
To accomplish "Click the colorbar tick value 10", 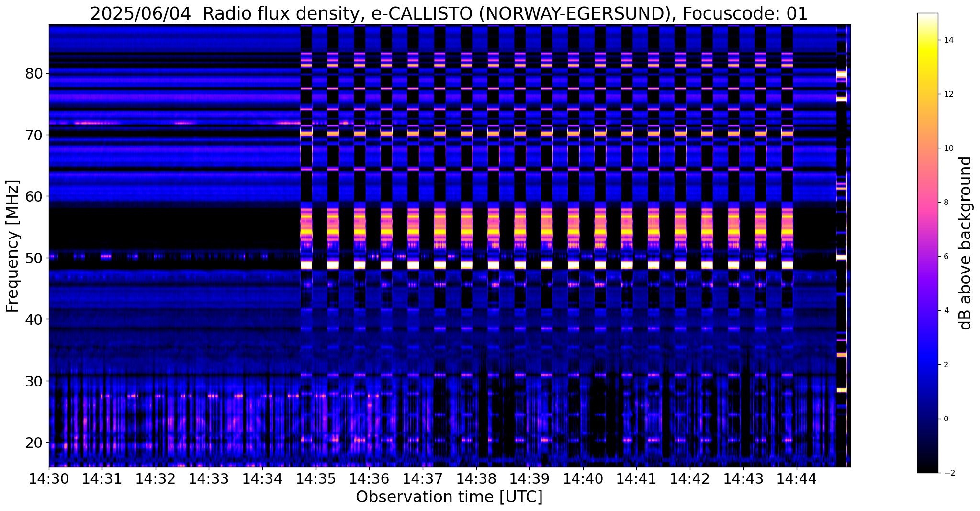I will click(x=948, y=148).
